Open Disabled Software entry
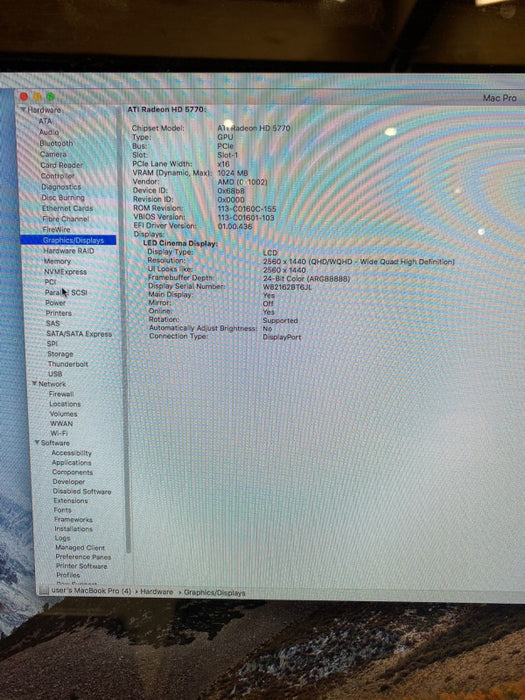The height and width of the screenshot is (700, 525). (x=82, y=492)
